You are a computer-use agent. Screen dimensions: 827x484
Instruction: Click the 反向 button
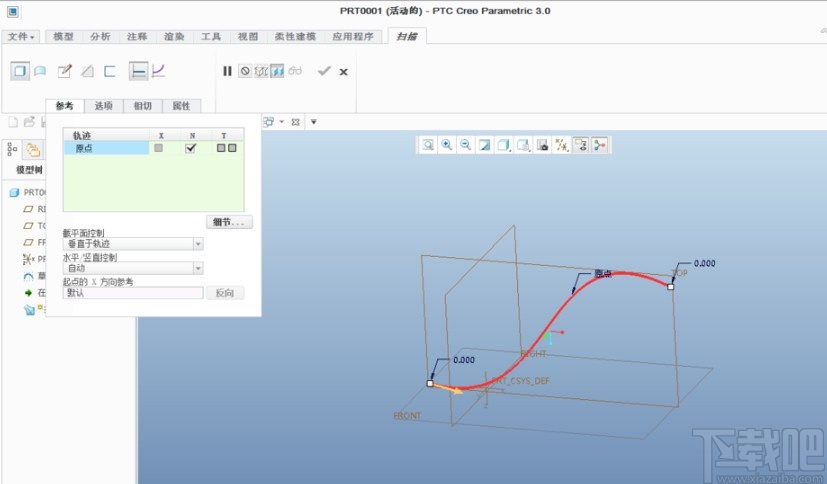pyautogui.click(x=225, y=293)
